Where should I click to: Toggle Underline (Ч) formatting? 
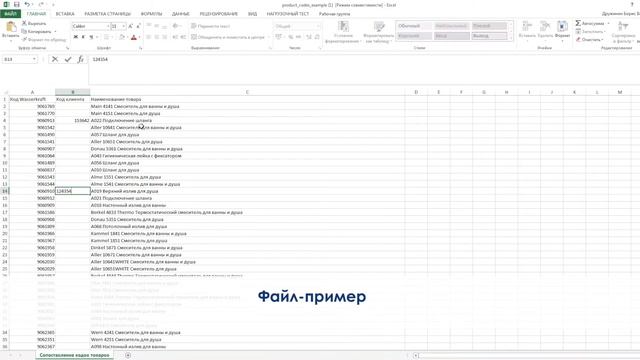[91, 37]
